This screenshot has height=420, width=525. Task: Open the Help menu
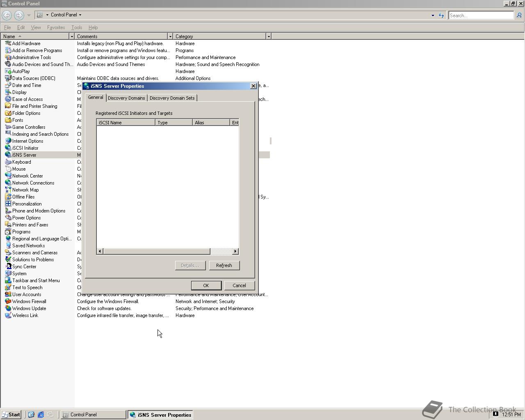click(x=93, y=27)
